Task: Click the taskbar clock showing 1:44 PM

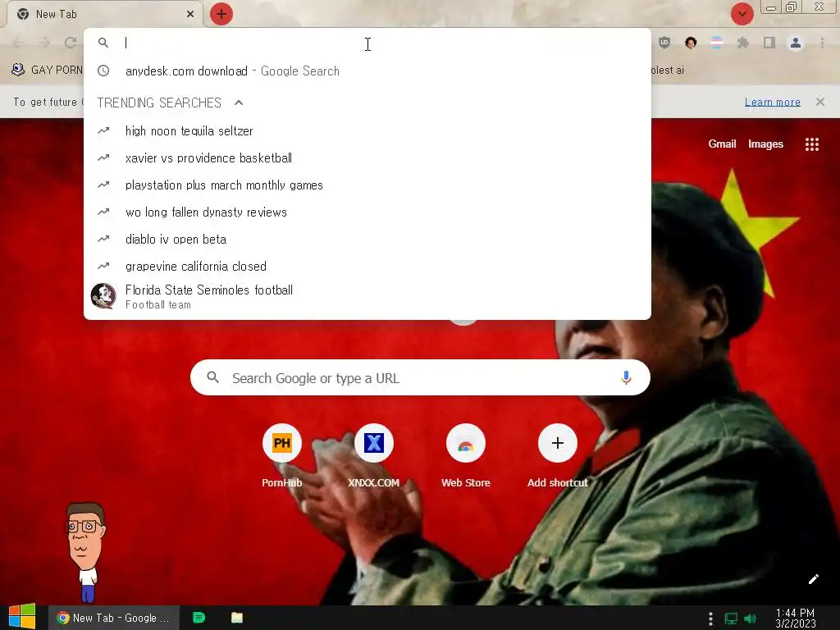Action: (795, 618)
